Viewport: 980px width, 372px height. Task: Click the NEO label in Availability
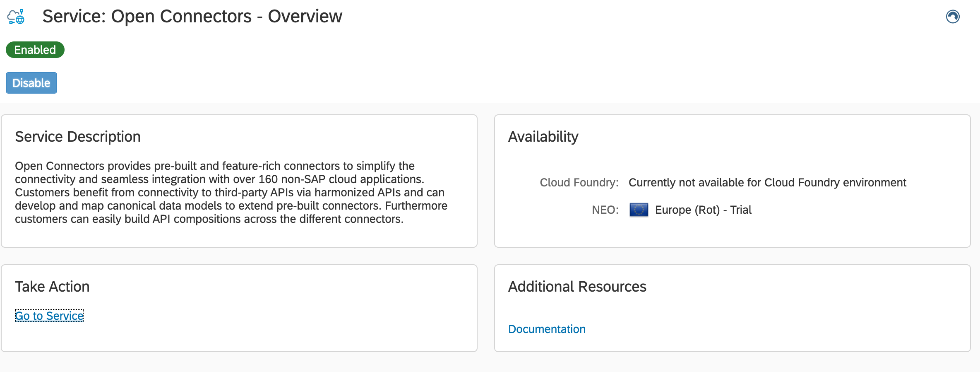tap(605, 210)
